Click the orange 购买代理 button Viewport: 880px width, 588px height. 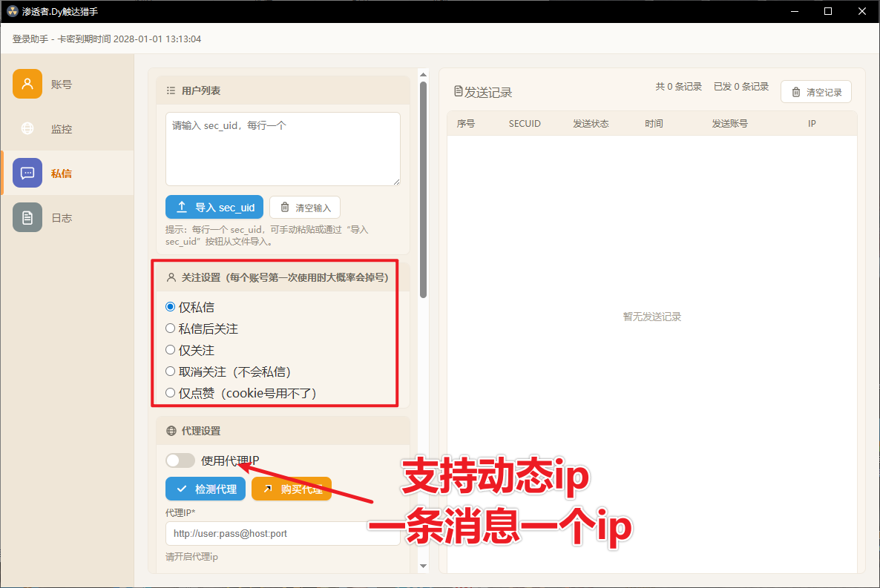tap(292, 489)
